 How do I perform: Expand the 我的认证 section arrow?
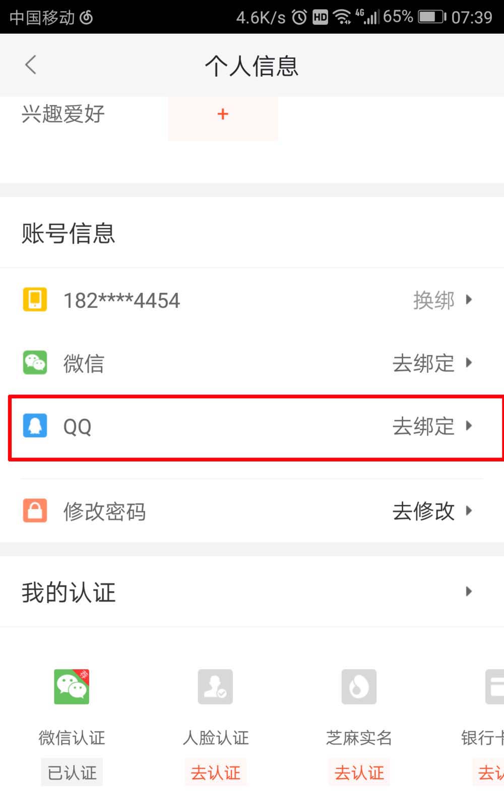(x=469, y=592)
